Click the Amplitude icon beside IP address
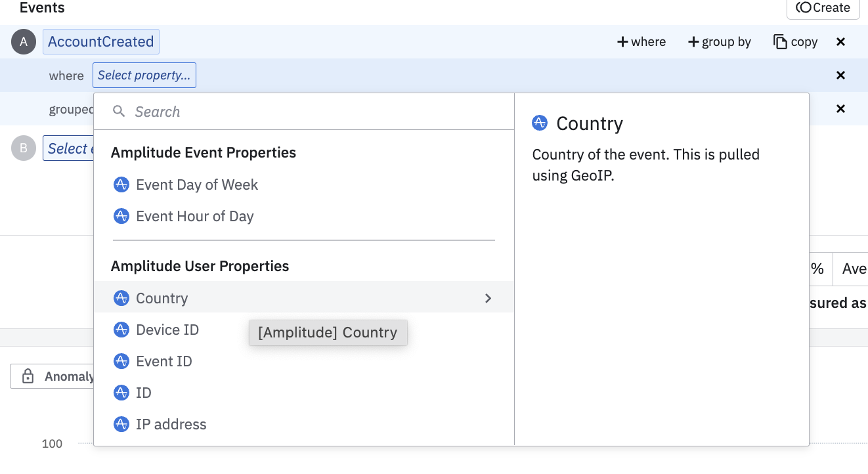 tap(121, 424)
